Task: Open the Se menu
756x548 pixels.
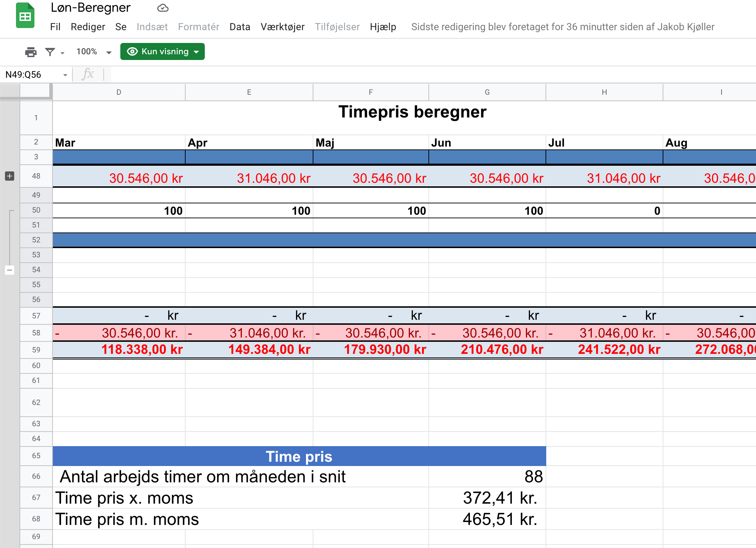Action: click(121, 27)
